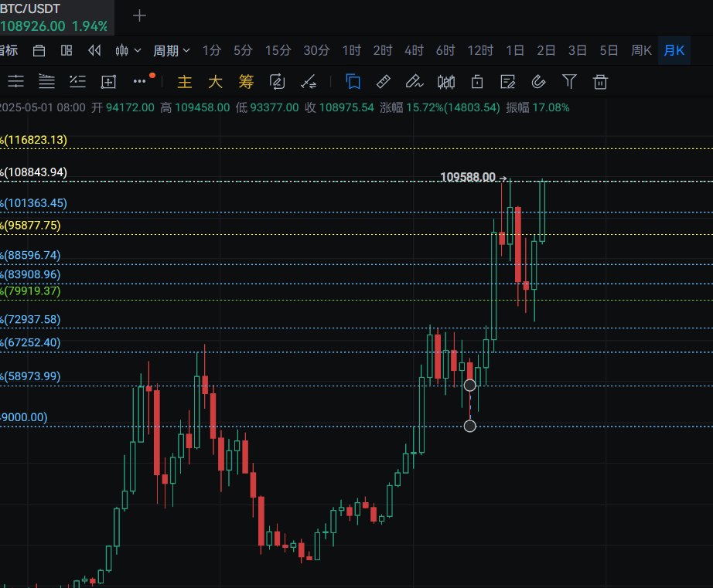Toggle the 筹 chip distribution indicator
The image size is (713, 588).
coord(246,82)
